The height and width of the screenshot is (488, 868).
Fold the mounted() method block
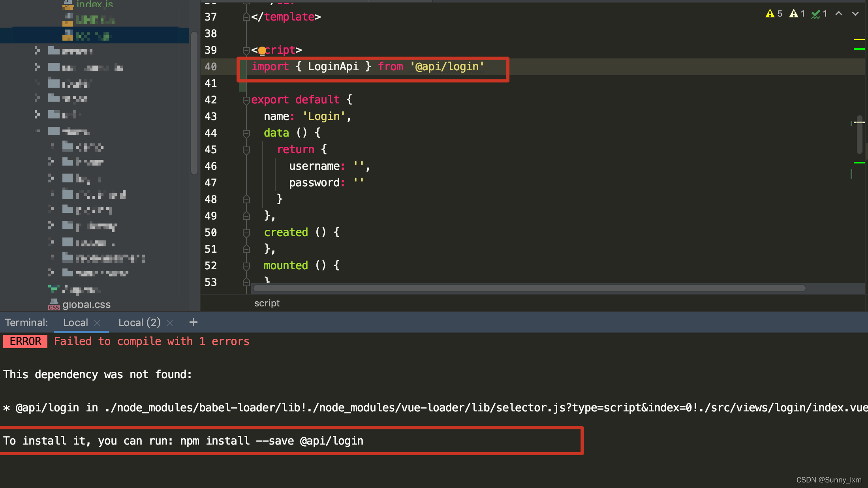[x=246, y=266]
